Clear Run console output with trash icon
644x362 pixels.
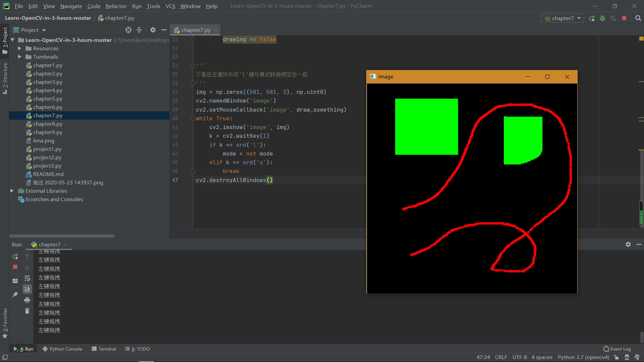click(27, 311)
